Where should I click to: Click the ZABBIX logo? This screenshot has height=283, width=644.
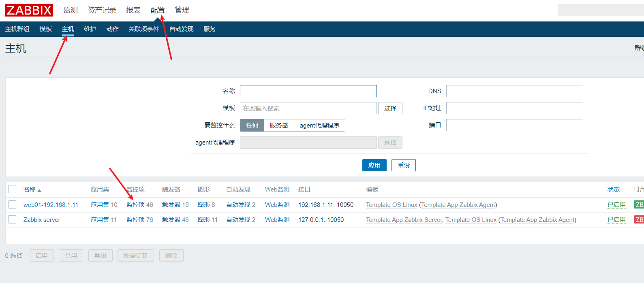[x=29, y=10]
